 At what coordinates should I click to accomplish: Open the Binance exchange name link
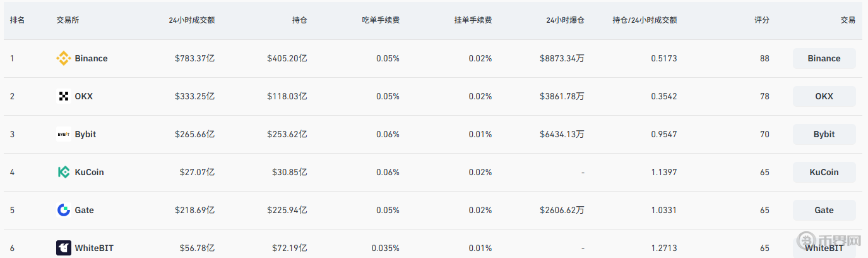(91, 59)
